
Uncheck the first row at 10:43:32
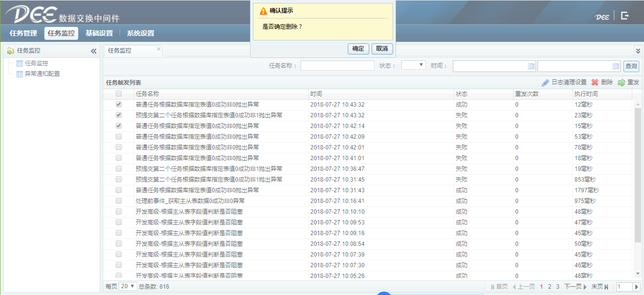pos(119,105)
